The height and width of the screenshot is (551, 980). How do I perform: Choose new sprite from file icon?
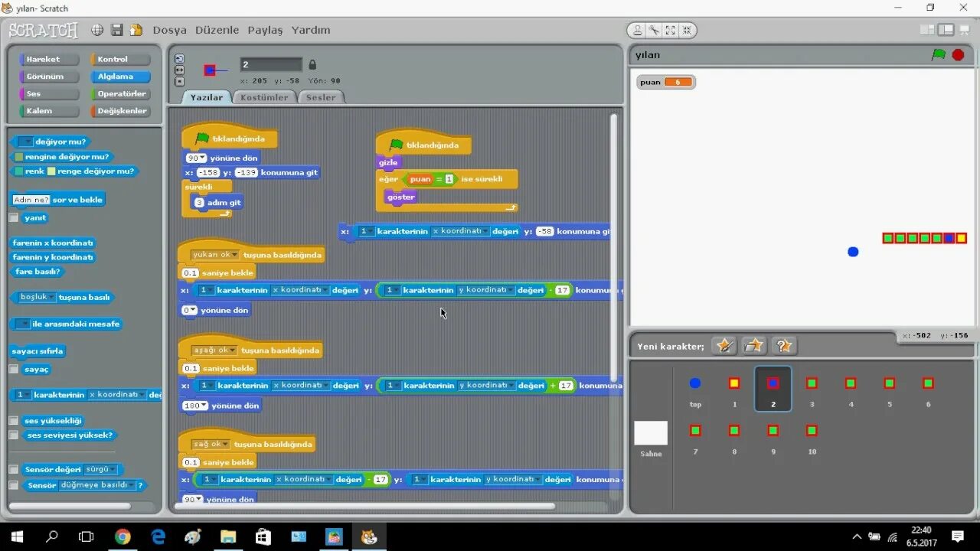click(x=754, y=346)
